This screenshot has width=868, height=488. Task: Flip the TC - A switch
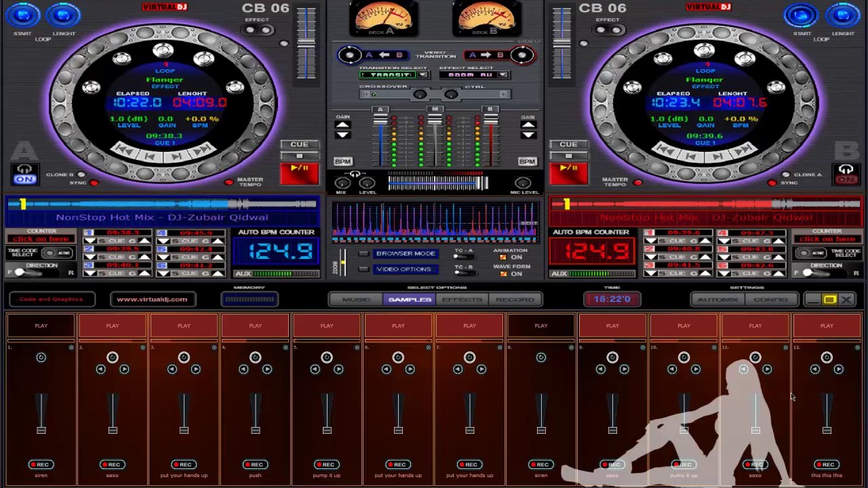pyautogui.click(x=463, y=258)
